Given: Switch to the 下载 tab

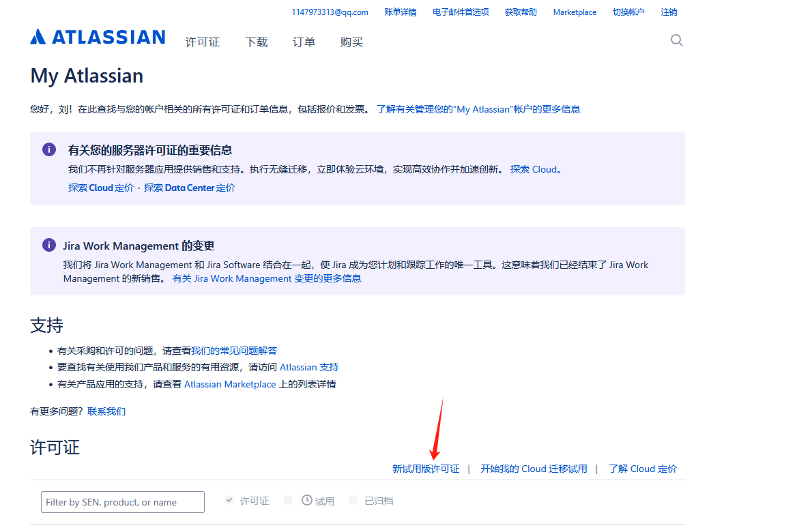Looking at the screenshot, I should tap(256, 42).
